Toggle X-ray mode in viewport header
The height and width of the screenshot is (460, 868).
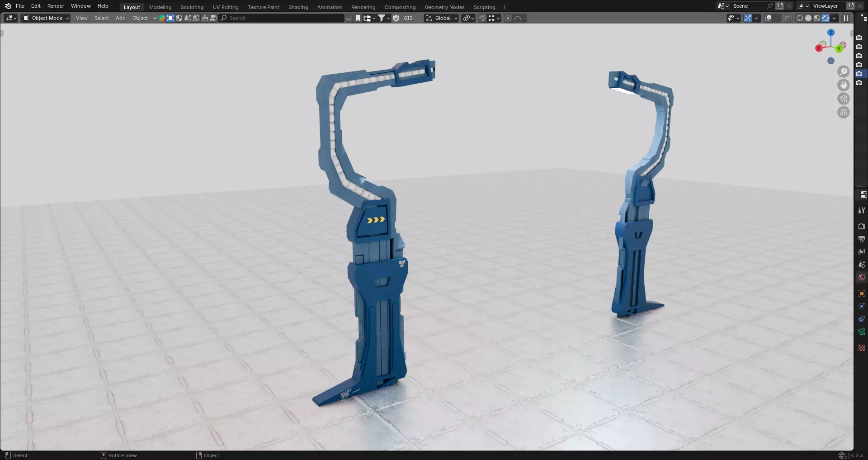coord(788,18)
